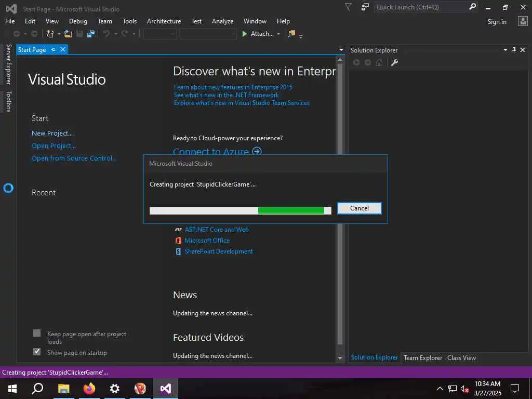Switch to the Class View tab
This screenshot has width=532, height=399.
[461, 357]
